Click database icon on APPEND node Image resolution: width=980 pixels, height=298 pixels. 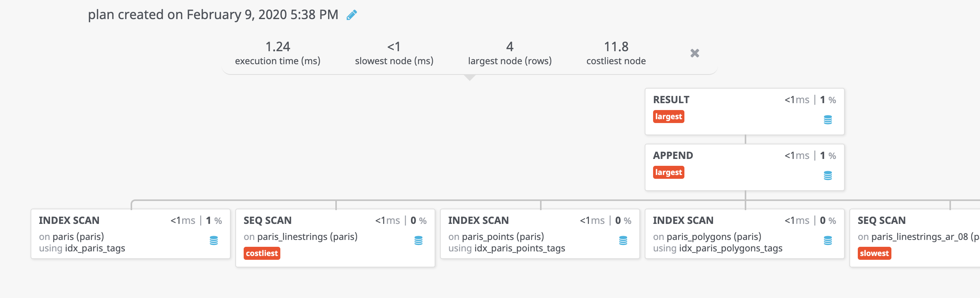pyautogui.click(x=828, y=175)
